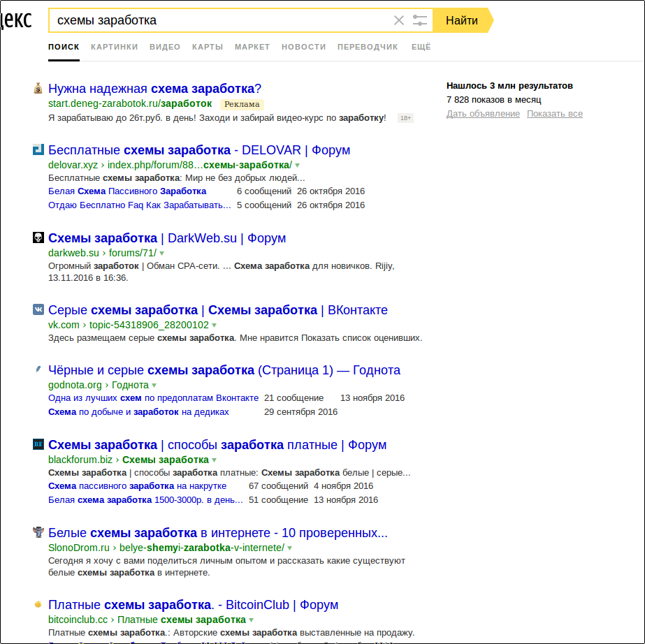
Task: Open 'Белая Схема Пассивного Заработка' sublink
Action: 127,191
